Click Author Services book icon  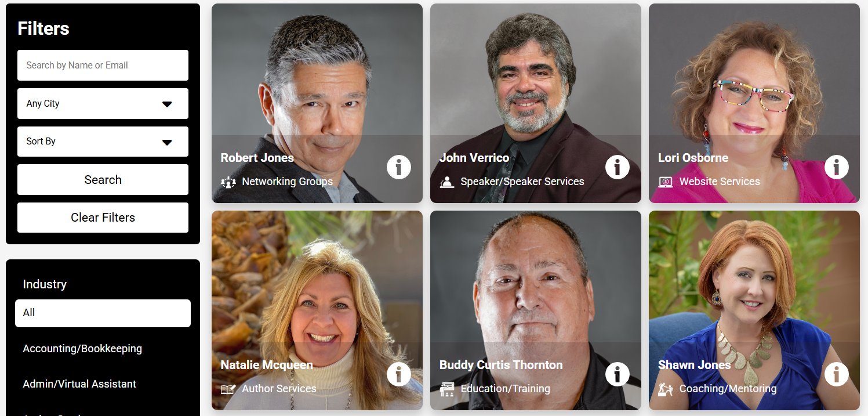click(x=228, y=389)
